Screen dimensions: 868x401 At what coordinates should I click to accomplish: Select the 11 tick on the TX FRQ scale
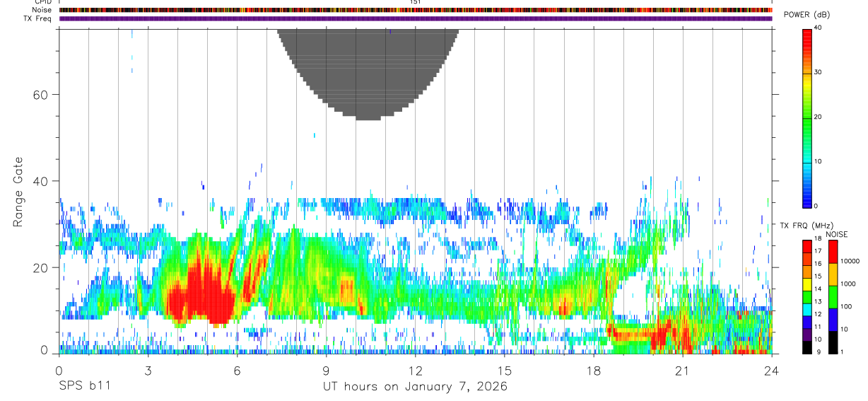coord(819,327)
